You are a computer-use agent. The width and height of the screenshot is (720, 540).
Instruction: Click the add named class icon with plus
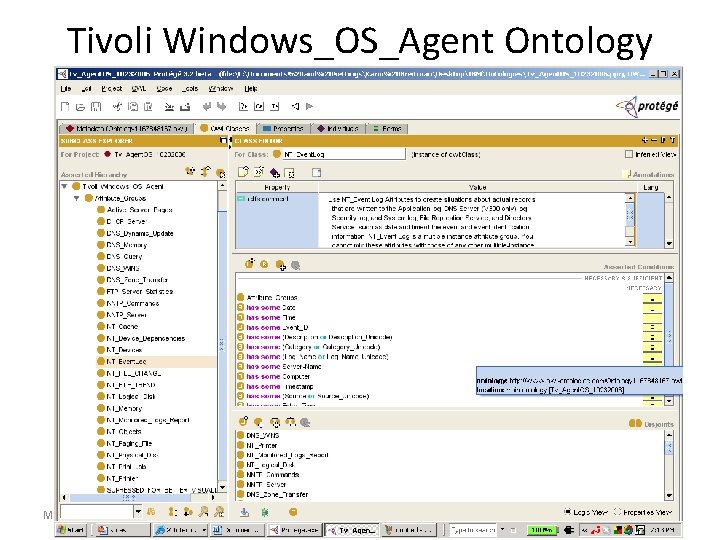280,264
